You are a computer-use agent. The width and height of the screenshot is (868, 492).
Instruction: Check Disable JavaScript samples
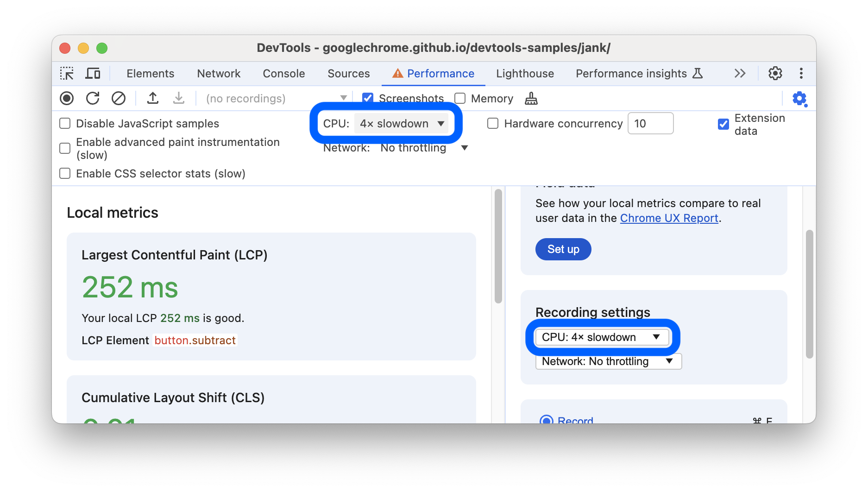[x=64, y=123]
